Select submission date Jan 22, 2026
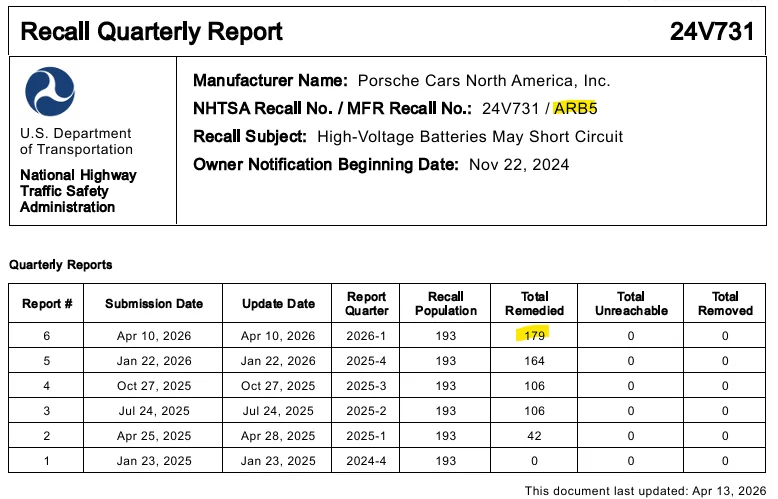 tap(154, 361)
